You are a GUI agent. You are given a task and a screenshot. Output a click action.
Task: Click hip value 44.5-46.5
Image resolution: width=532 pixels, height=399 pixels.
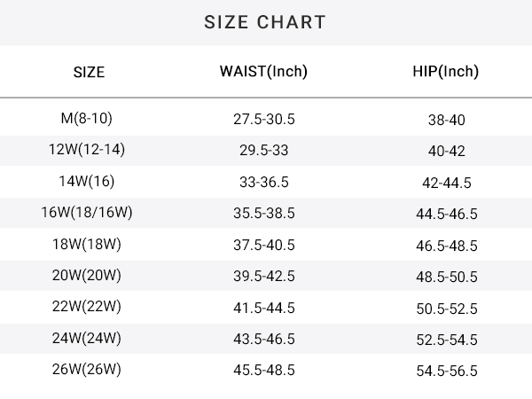(x=447, y=214)
